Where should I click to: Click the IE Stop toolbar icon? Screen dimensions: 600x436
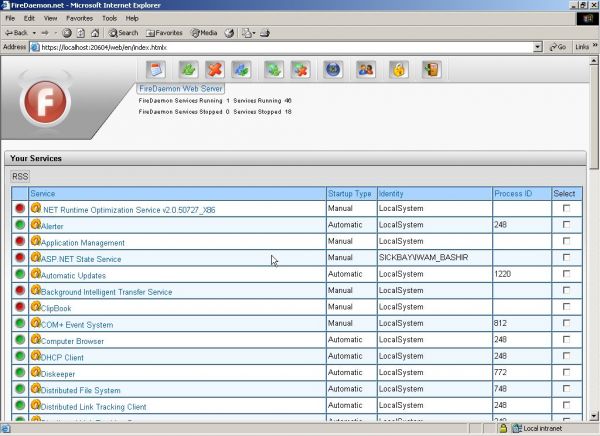click(x=67, y=33)
